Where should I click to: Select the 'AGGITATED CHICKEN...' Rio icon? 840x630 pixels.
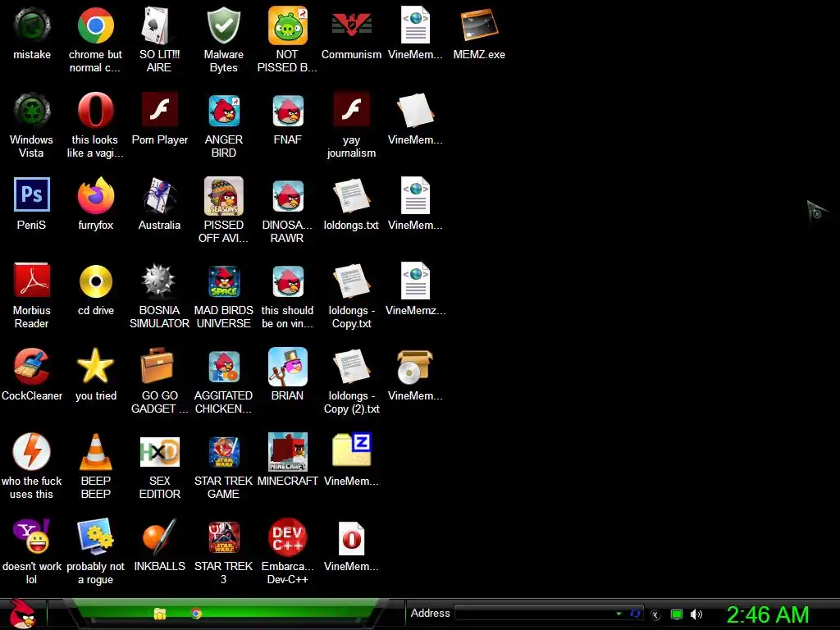tap(223, 367)
